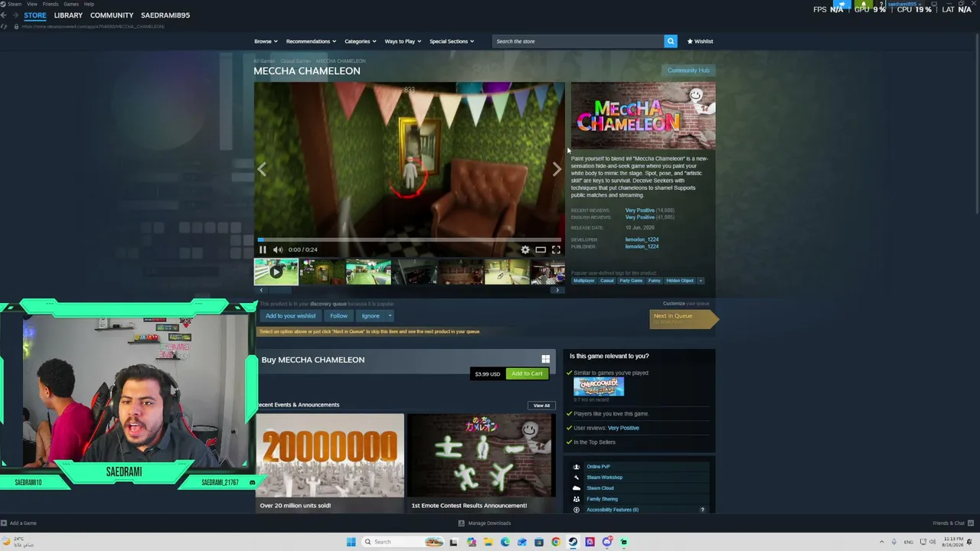Open the developer lemorion_1224 link
This screenshot has width=980, height=551.
pos(642,240)
